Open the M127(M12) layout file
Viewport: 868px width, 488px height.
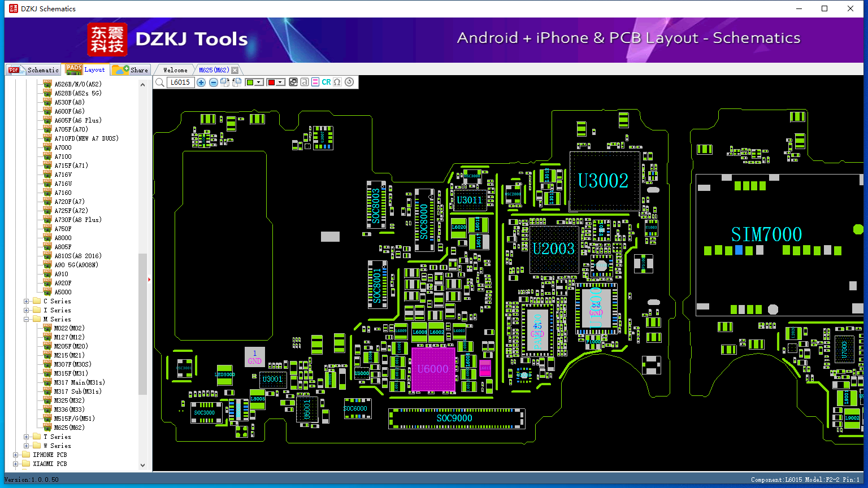(x=69, y=337)
